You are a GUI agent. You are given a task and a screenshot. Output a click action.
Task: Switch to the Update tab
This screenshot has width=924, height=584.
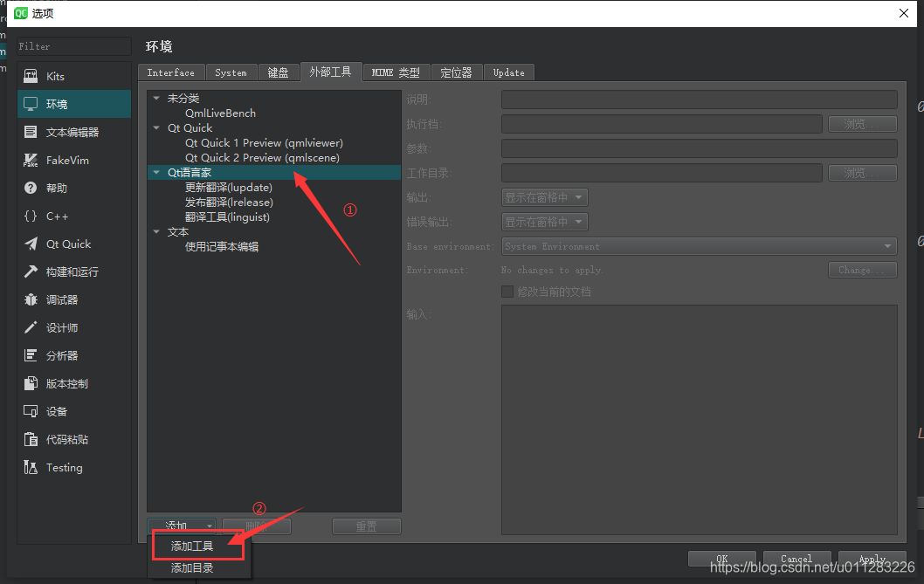pyautogui.click(x=509, y=72)
